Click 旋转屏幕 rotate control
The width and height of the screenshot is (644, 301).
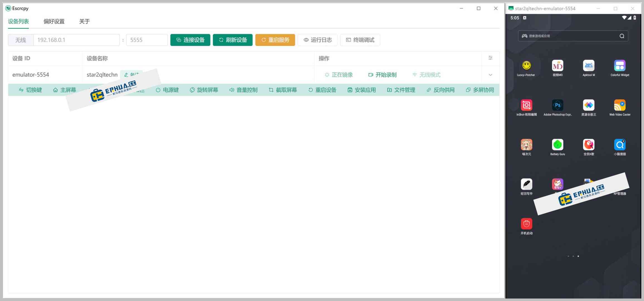click(204, 90)
